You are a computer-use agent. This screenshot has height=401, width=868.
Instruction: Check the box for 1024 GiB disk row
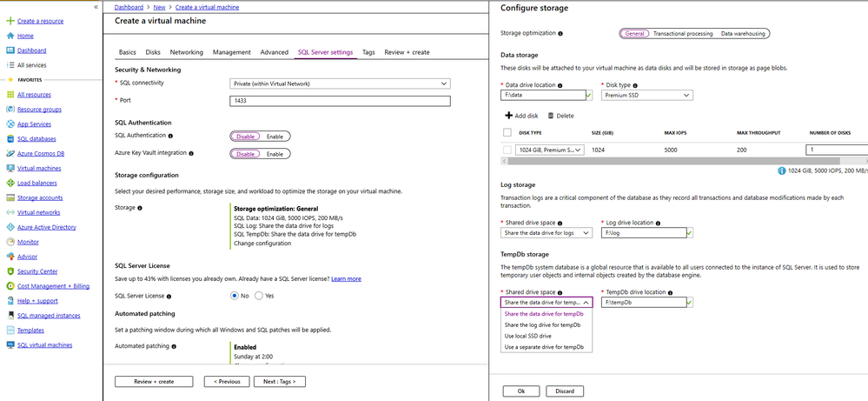(507, 150)
